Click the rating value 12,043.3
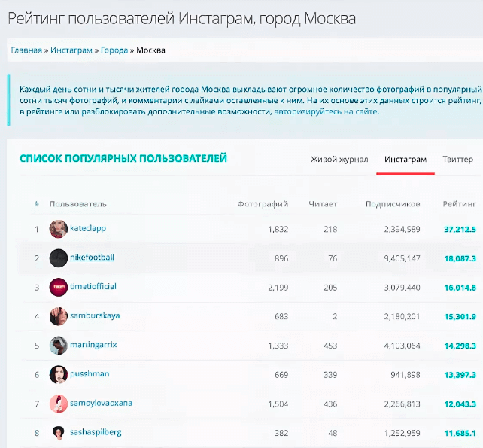Viewport: 483px width, 448px height. coord(460,404)
